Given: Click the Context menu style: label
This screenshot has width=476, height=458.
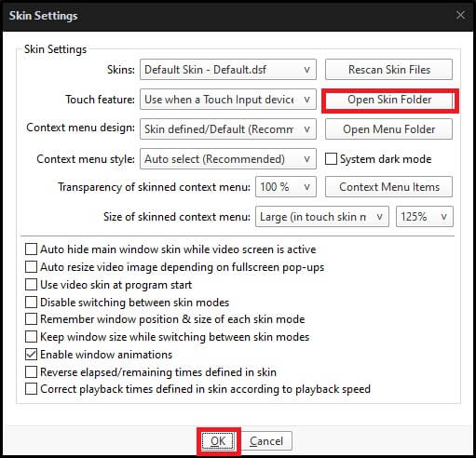Looking at the screenshot, I should pyautogui.click(x=86, y=159).
